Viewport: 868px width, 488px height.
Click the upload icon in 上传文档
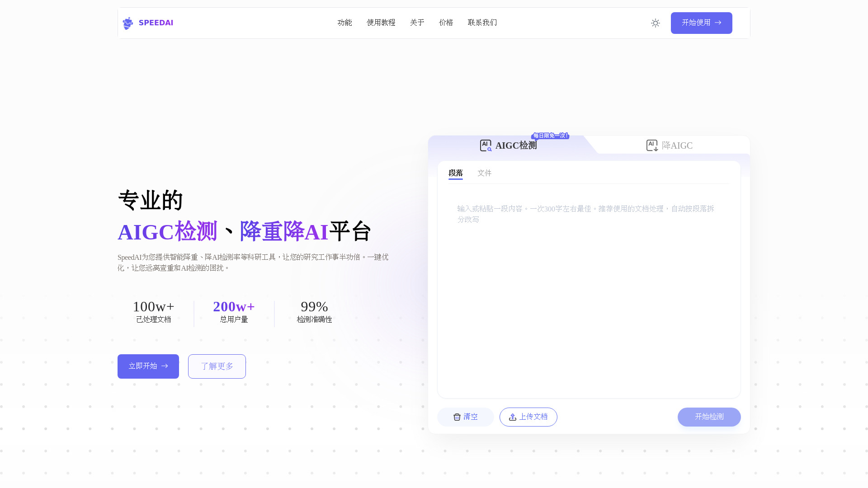[513, 417]
